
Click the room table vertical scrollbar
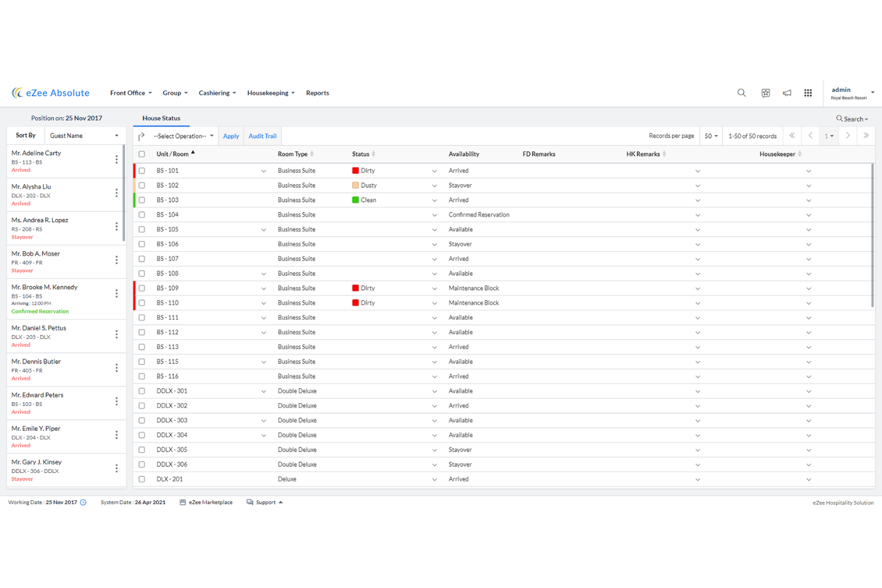tap(872, 235)
